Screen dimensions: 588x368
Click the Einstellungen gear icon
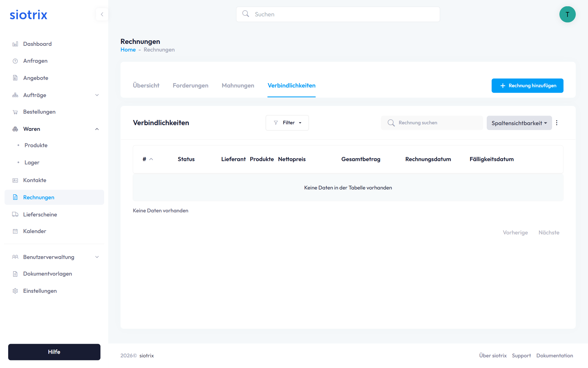[x=15, y=291]
